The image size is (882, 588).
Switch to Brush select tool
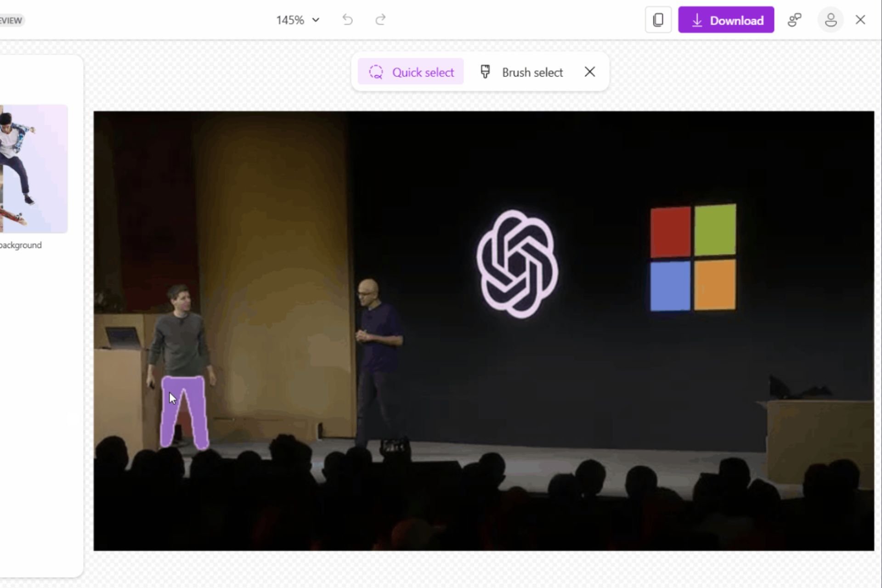(521, 72)
